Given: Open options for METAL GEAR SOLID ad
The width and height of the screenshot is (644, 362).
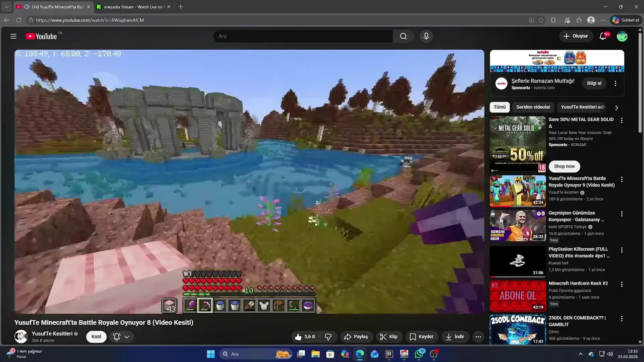Looking at the screenshot, I should tap(622, 120).
